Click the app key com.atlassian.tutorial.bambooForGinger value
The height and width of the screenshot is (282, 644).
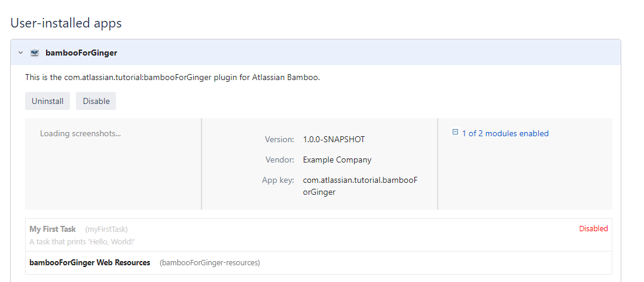(x=360, y=186)
